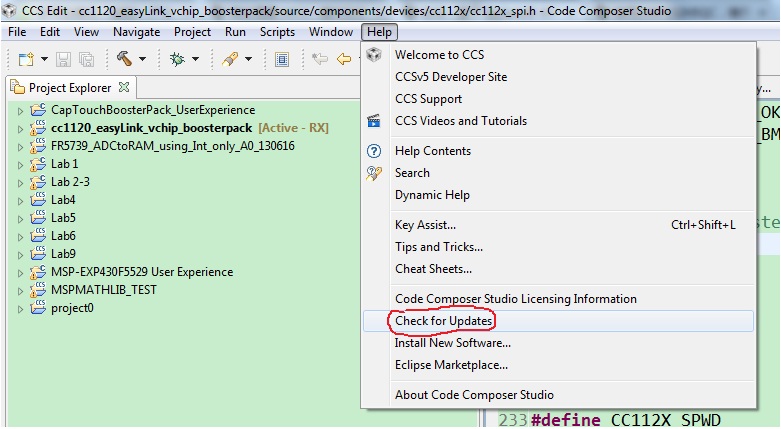Select cc1120_easyLink_vchip_boosterpack project name
The image size is (781, 429).
pos(151,128)
